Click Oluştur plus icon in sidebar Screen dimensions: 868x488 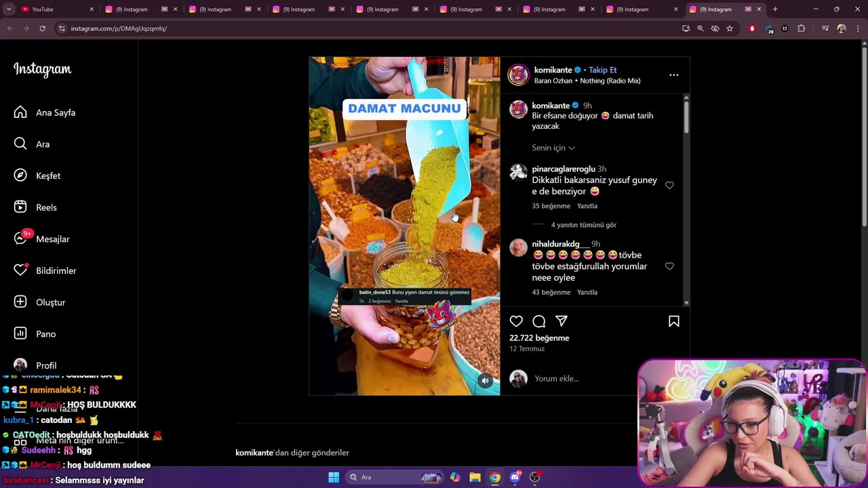pyautogui.click(x=20, y=302)
